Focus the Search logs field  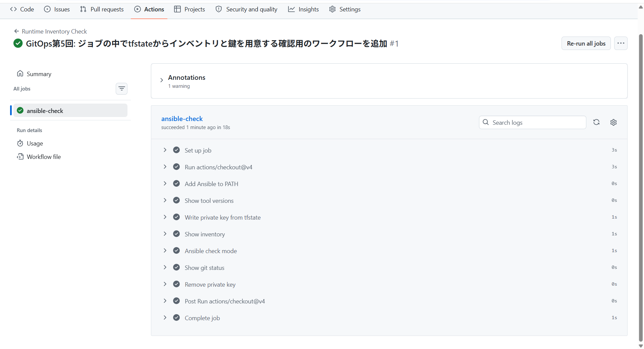tap(533, 122)
